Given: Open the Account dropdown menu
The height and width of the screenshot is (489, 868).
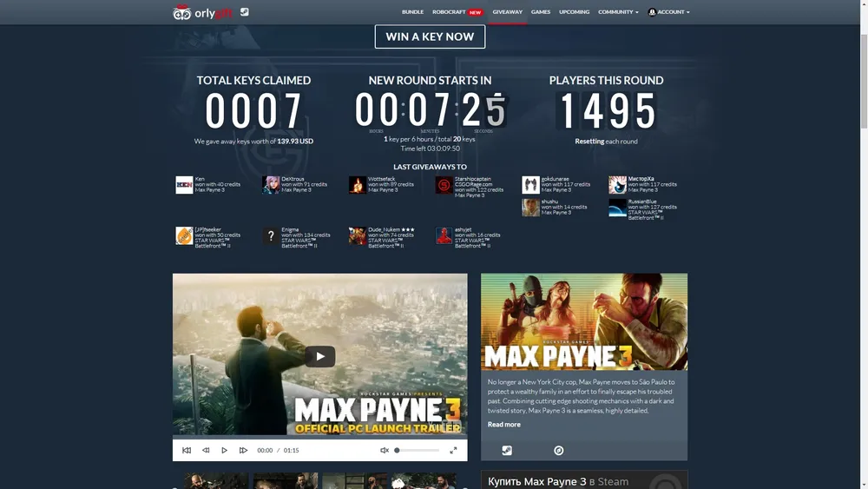Looking at the screenshot, I should [669, 12].
